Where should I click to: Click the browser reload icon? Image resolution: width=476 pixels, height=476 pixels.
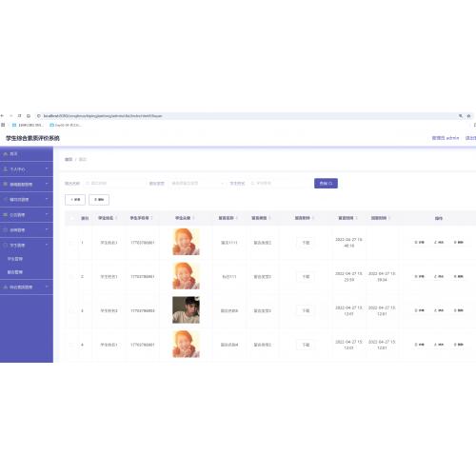point(20,116)
